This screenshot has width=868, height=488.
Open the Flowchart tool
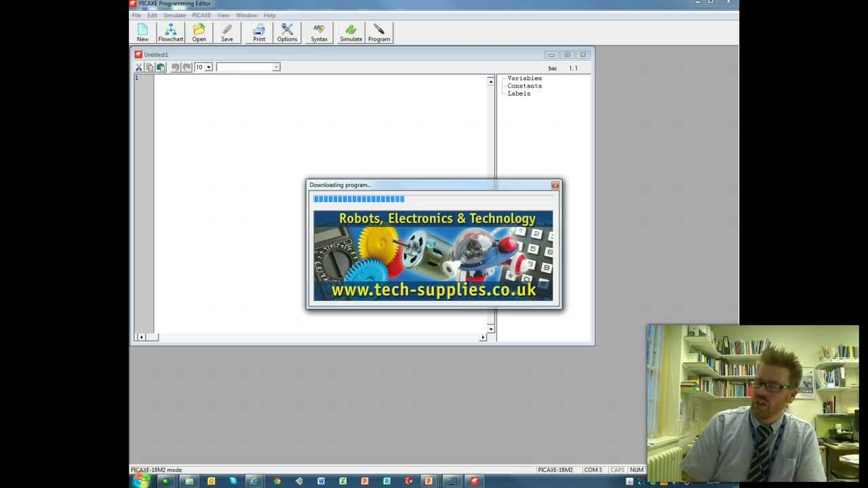(x=170, y=33)
